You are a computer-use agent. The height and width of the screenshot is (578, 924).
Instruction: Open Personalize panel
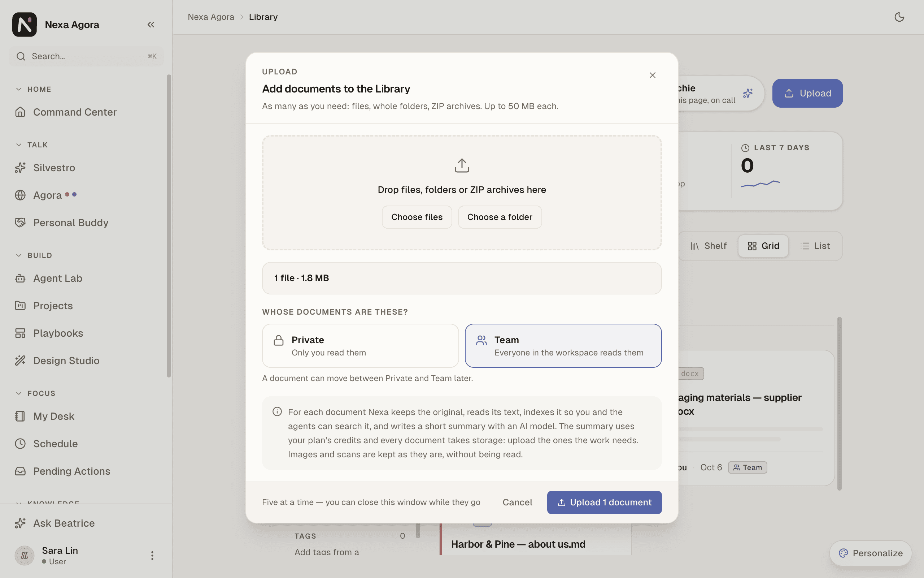tap(870, 553)
